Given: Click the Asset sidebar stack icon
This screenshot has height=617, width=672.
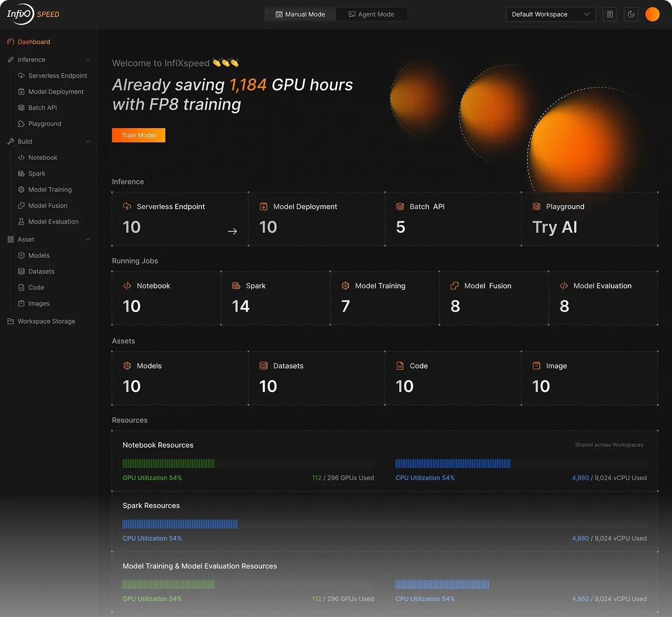Looking at the screenshot, I should (11, 240).
